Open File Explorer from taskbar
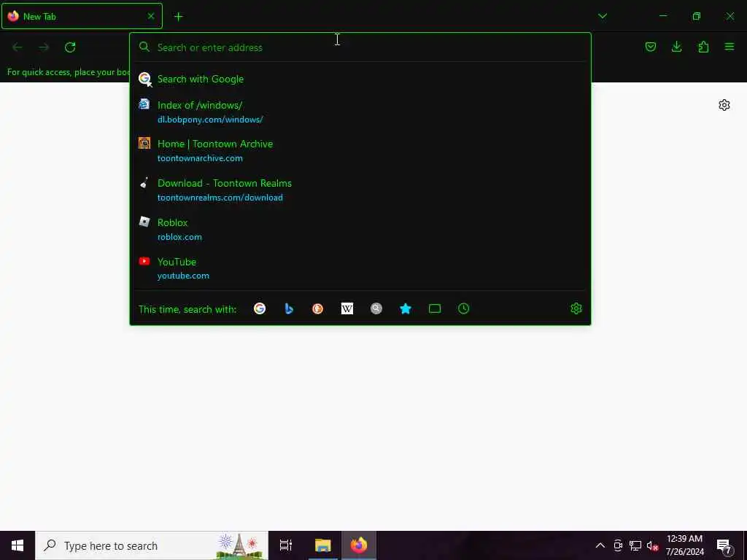Screen dimensions: 747x560 pyautogui.click(x=322, y=545)
